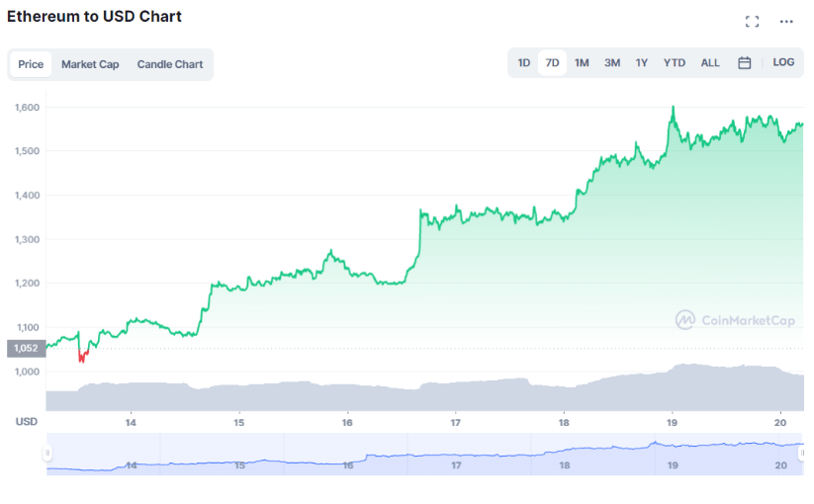Switch to the Candle Chart tab
Screen dimensions: 814x504
170,64
